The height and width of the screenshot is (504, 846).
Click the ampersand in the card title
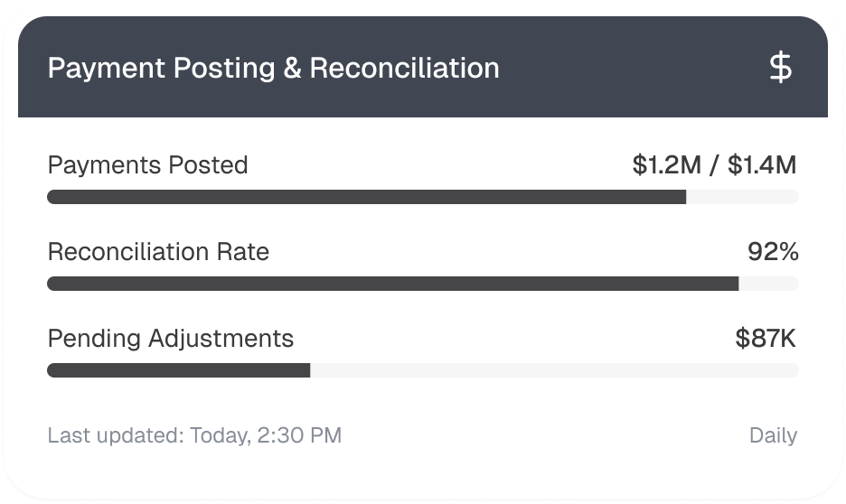click(292, 69)
